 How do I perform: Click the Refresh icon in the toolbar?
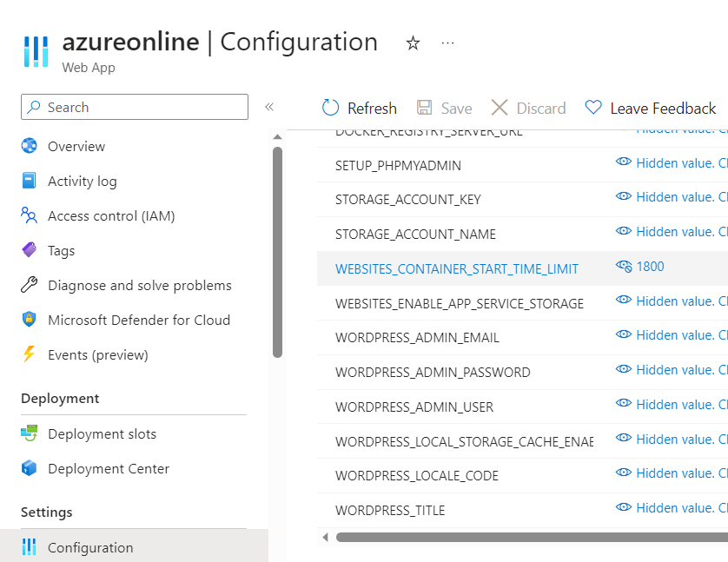(x=331, y=108)
